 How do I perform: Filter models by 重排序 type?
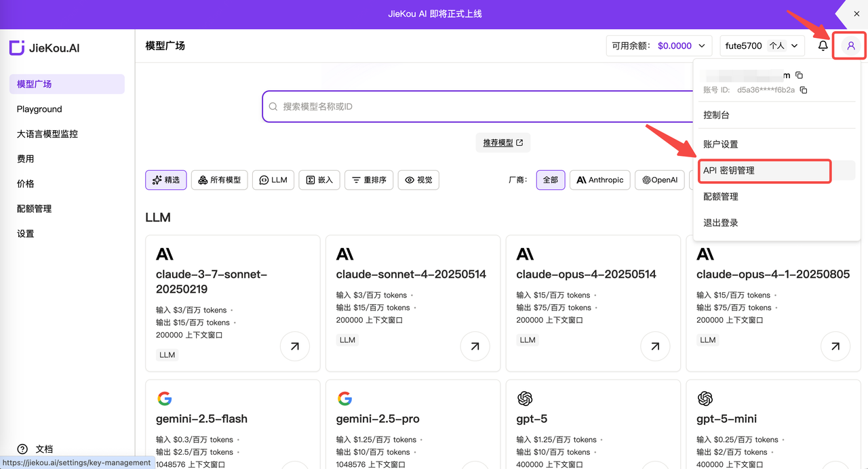pyautogui.click(x=369, y=180)
